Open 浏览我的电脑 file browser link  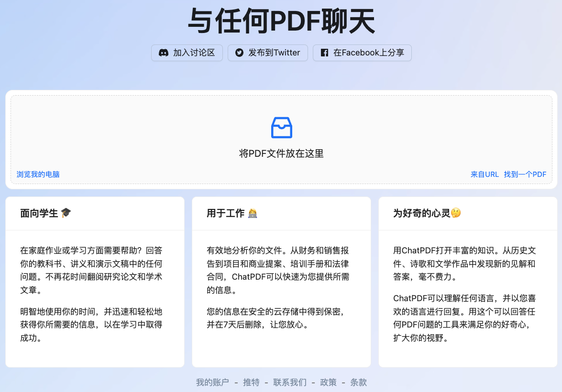[38, 174]
